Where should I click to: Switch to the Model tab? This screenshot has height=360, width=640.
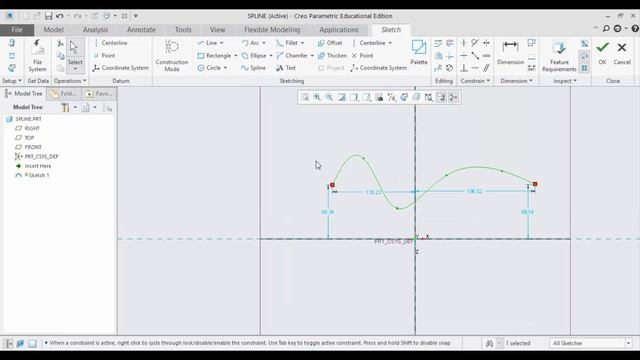click(53, 30)
